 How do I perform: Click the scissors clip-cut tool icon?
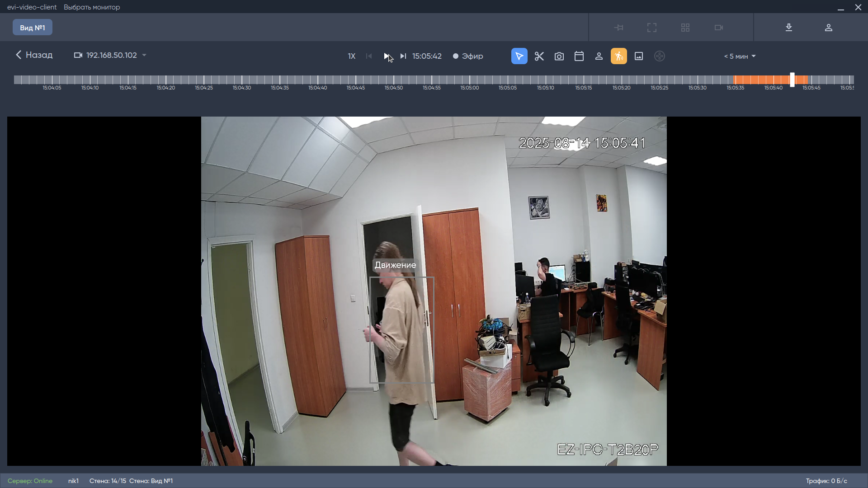[x=539, y=56]
